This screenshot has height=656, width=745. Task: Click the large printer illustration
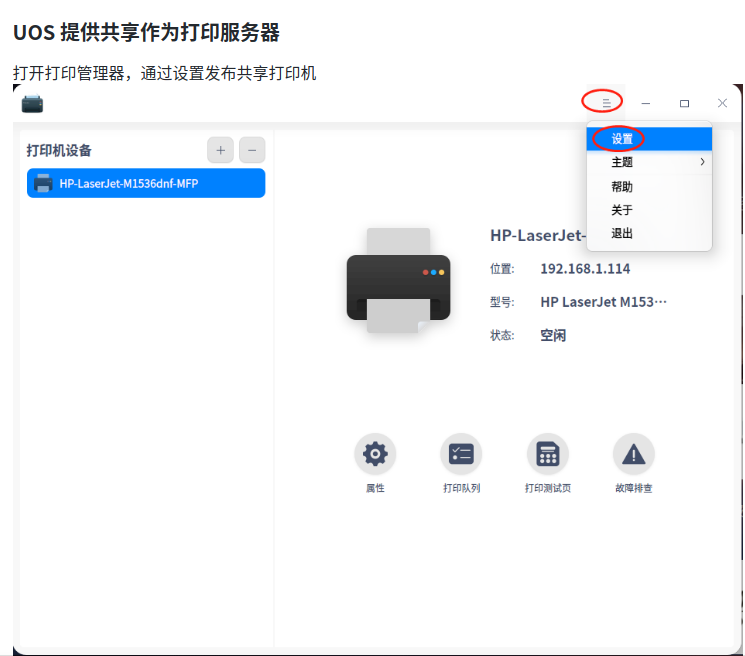coord(399,280)
